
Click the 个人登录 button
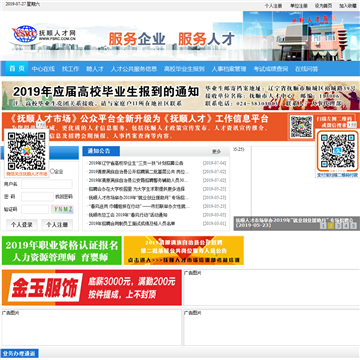22,225
